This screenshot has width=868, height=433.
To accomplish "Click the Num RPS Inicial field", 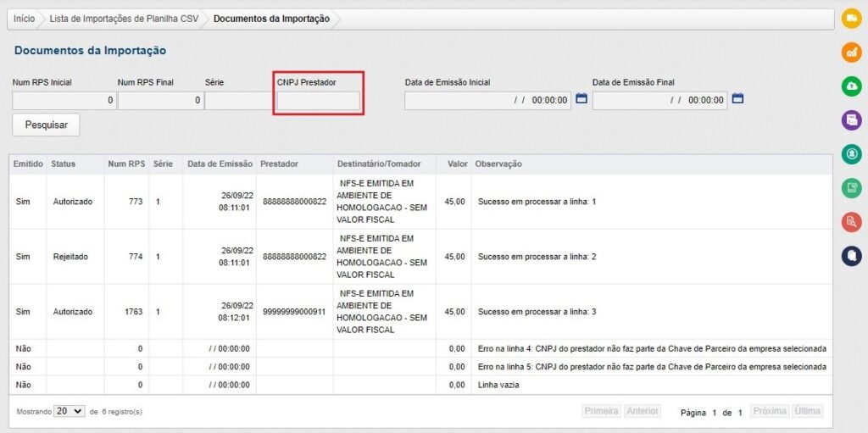I will (x=64, y=101).
